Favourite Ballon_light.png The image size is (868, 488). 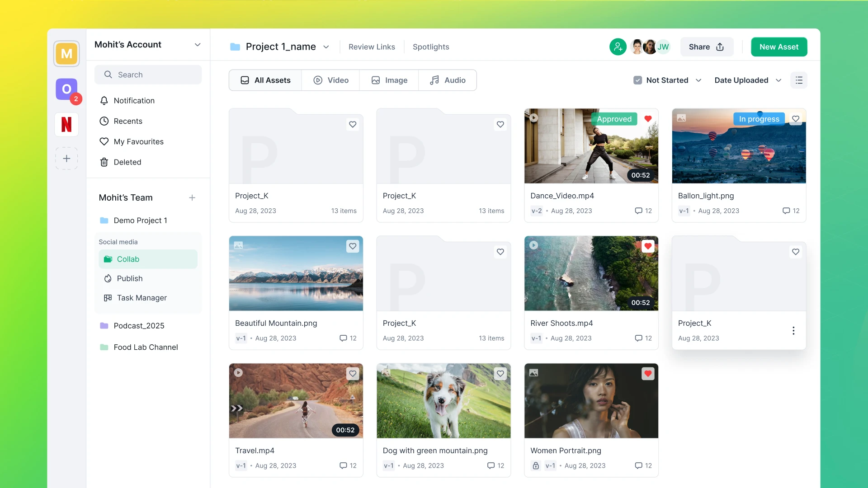coord(796,119)
